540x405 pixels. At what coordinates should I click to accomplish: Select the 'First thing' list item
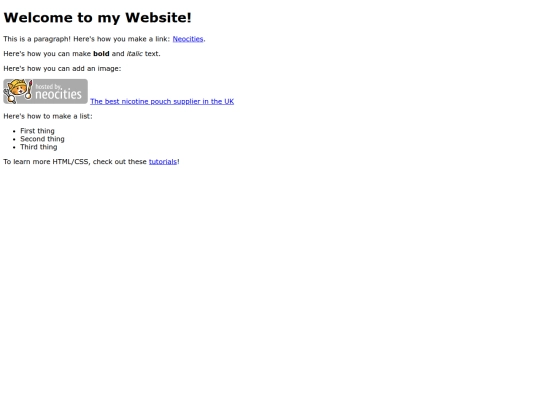(x=37, y=131)
